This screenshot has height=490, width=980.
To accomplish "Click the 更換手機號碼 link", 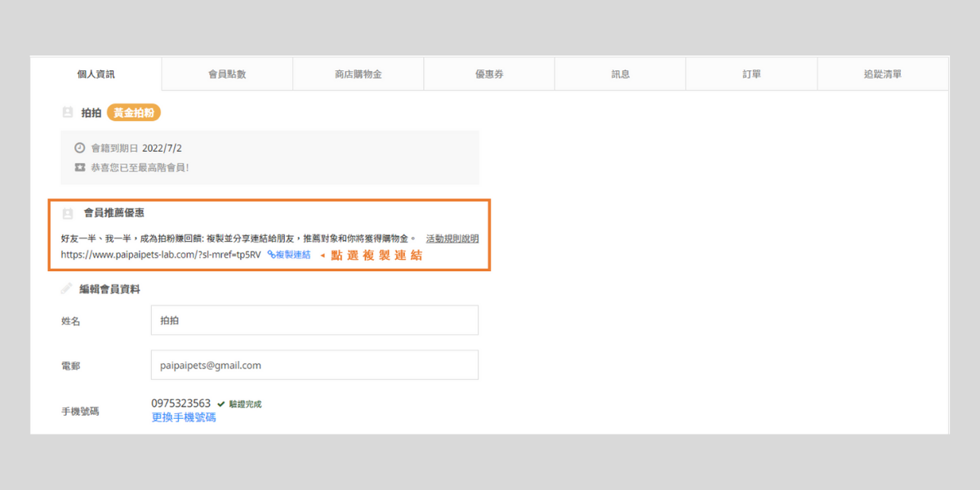I will pyautogui.click(x=184, y=417).
